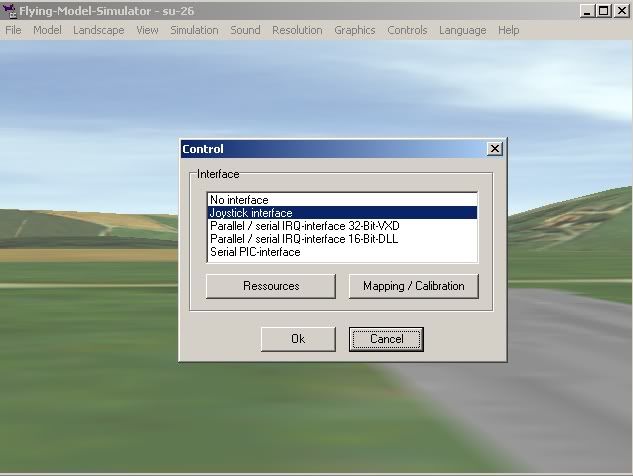
Task: Choose Parallel / serial IRQ-interface 32-Bit-VXD
Action: (342, 226)
